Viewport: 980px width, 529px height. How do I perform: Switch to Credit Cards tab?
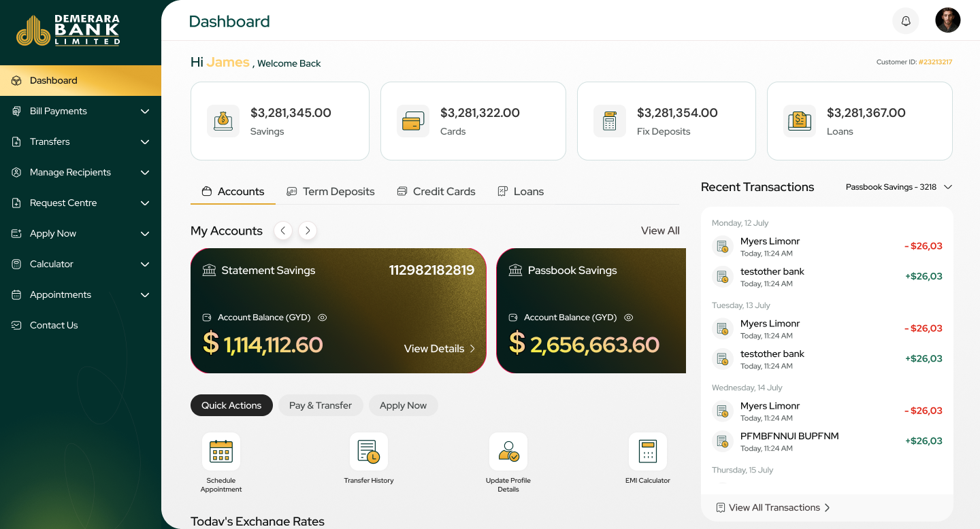click(436, 192)
